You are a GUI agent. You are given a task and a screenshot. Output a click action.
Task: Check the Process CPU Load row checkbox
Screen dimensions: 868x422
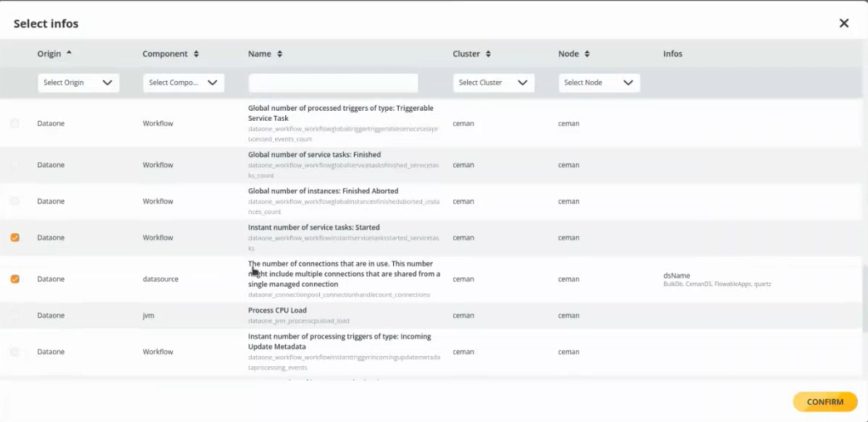coord(14,315)
